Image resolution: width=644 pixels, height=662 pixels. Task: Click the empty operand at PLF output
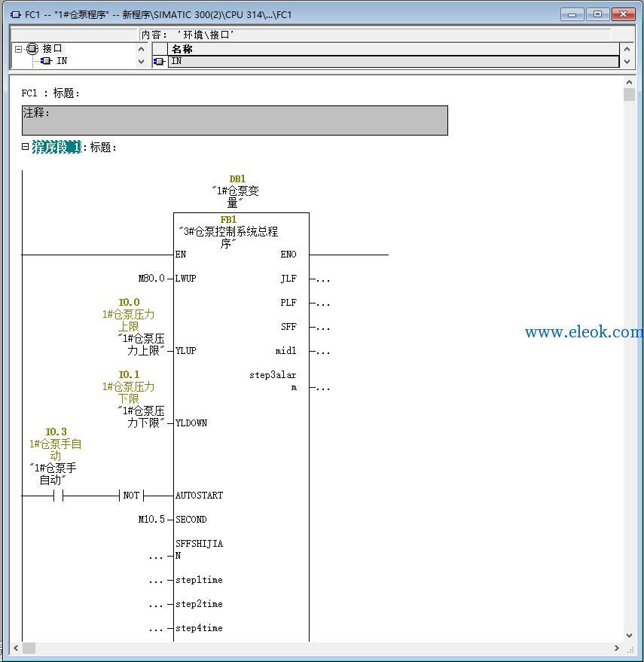click(323, 304)
